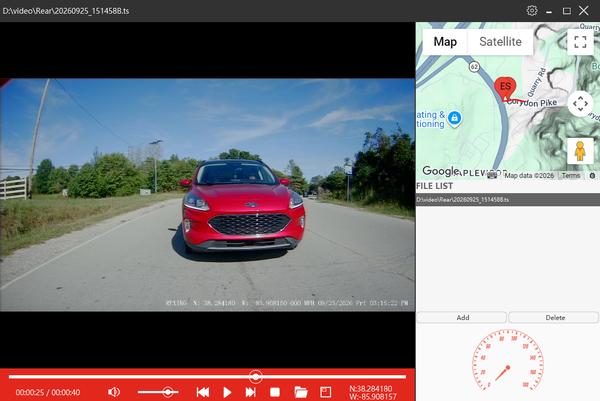Take a snapshot with the capture icon
This screenshot has height=401, width=600.
(325, 392)
